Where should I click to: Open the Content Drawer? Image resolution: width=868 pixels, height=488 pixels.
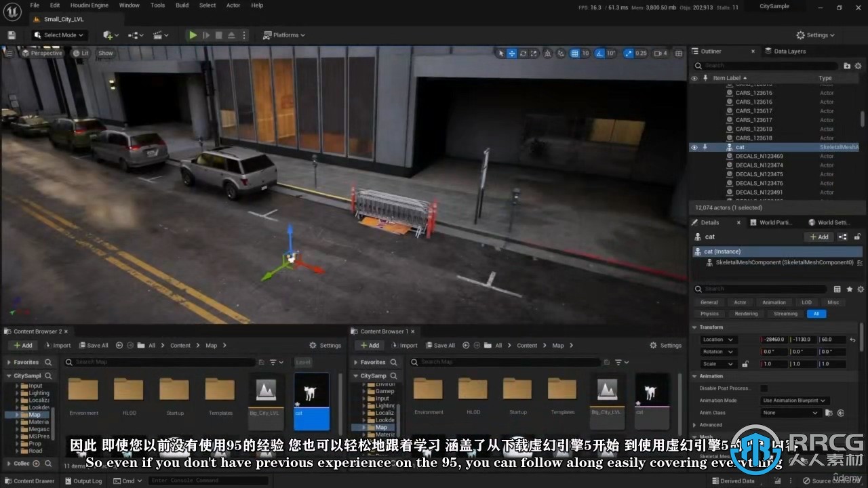click(30, 481)
